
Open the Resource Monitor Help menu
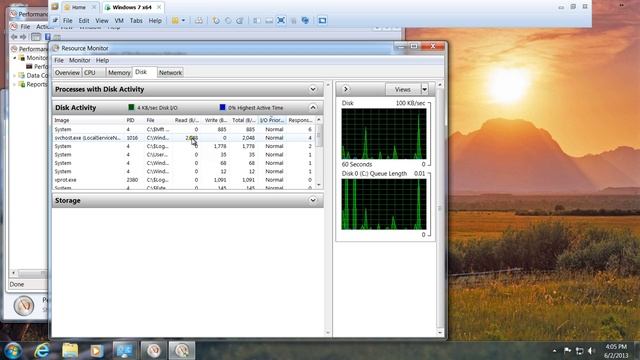pos(102,60)
